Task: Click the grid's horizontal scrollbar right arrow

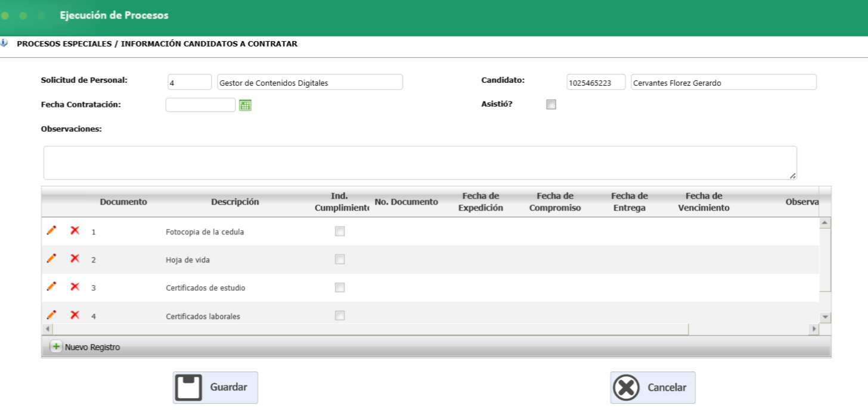Action: click(x=814, y=329)
